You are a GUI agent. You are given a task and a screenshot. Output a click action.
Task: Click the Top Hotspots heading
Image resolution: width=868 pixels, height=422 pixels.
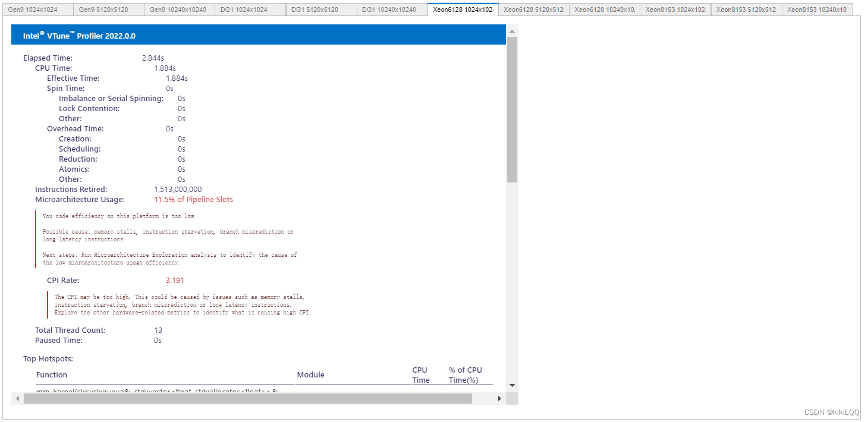point(48,359)
